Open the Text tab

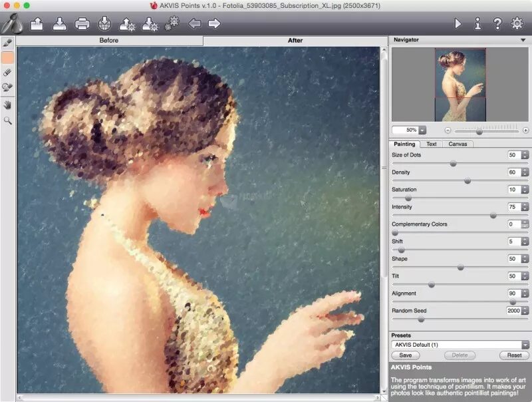431,144
